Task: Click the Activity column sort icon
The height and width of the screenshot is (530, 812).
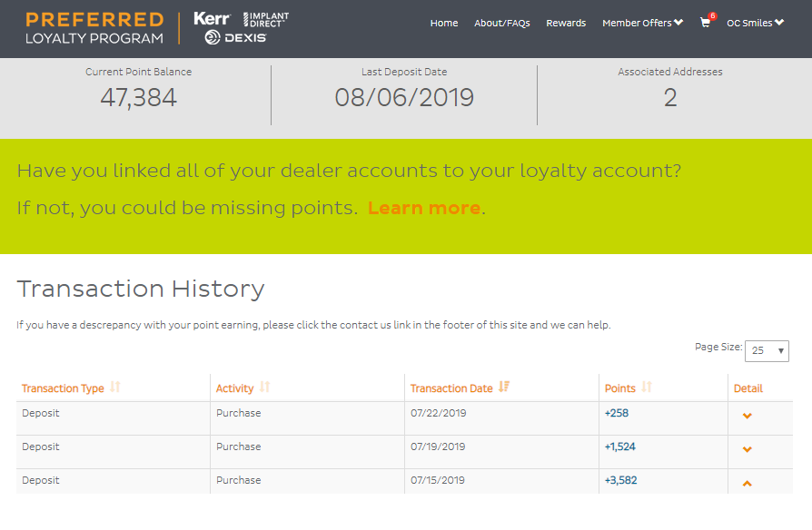Action: [x=264, y=388]
